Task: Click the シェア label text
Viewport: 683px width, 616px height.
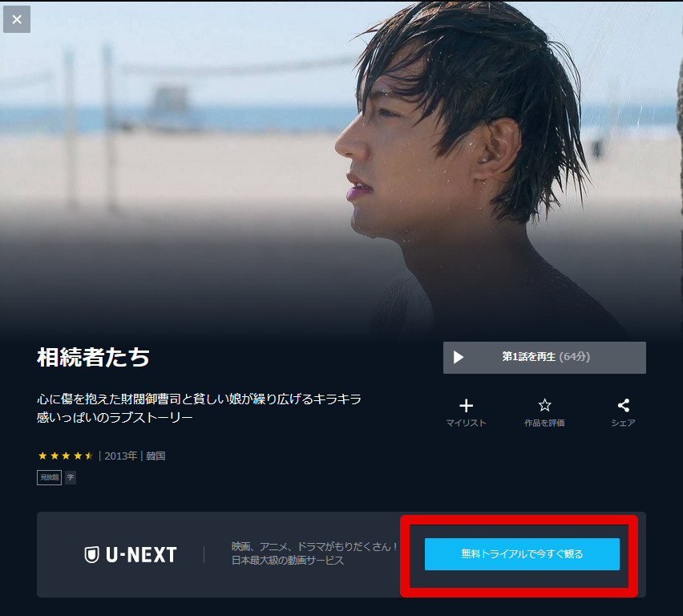Action: tap(624, 423)
